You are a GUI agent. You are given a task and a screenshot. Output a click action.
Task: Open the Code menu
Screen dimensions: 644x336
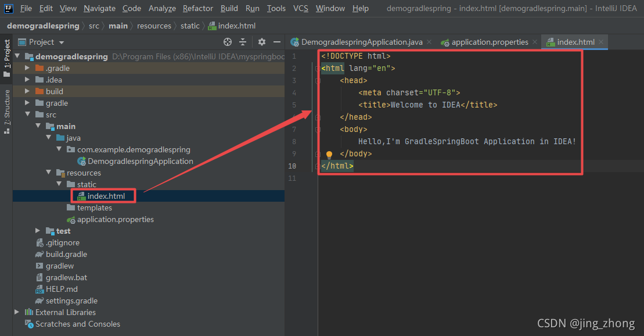tap(131, 8)
